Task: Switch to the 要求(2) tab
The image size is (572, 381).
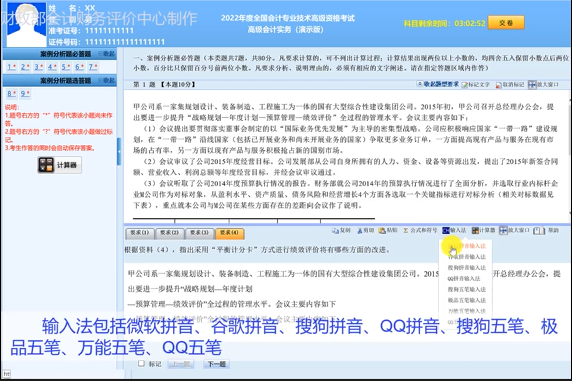Action: pyautogui.click(x=170, y=233)
